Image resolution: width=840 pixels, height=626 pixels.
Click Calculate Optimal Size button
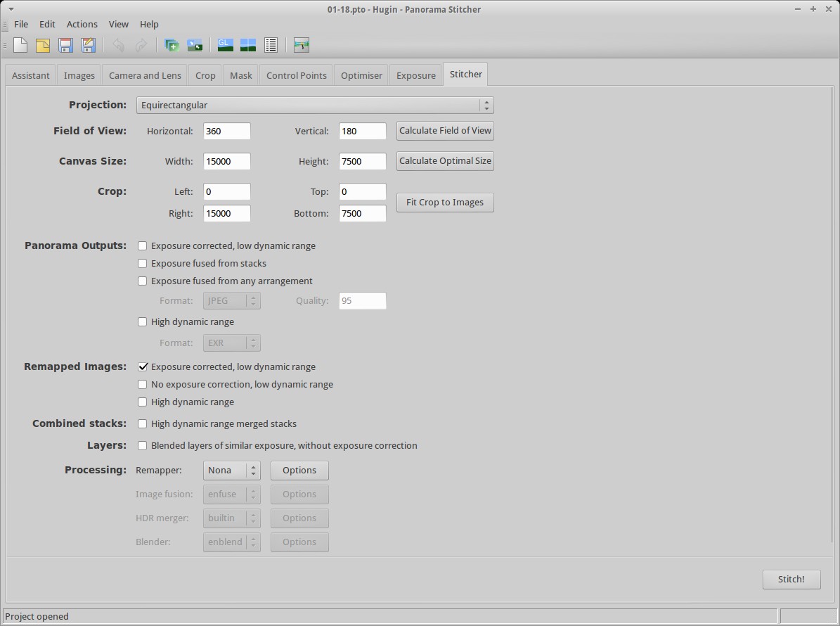[x=445, y=160]
